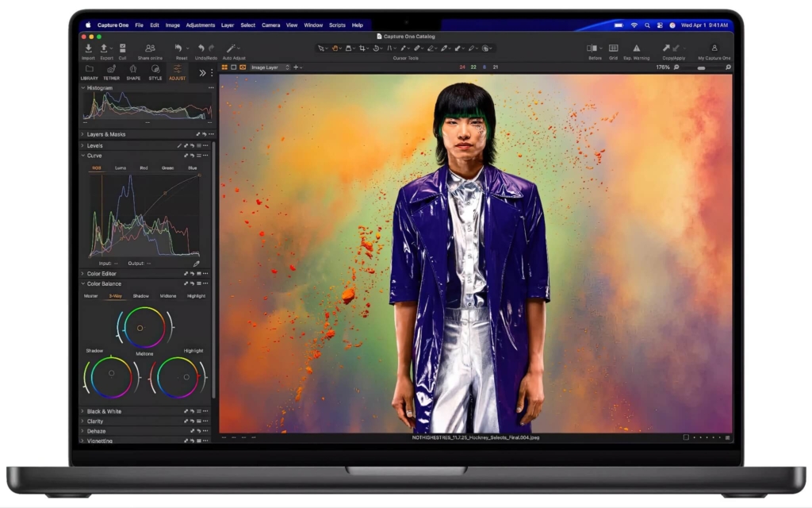Click the Share online icon
Image resolution: width=812 pixels, height=508 pixels.
coord(150,48)
